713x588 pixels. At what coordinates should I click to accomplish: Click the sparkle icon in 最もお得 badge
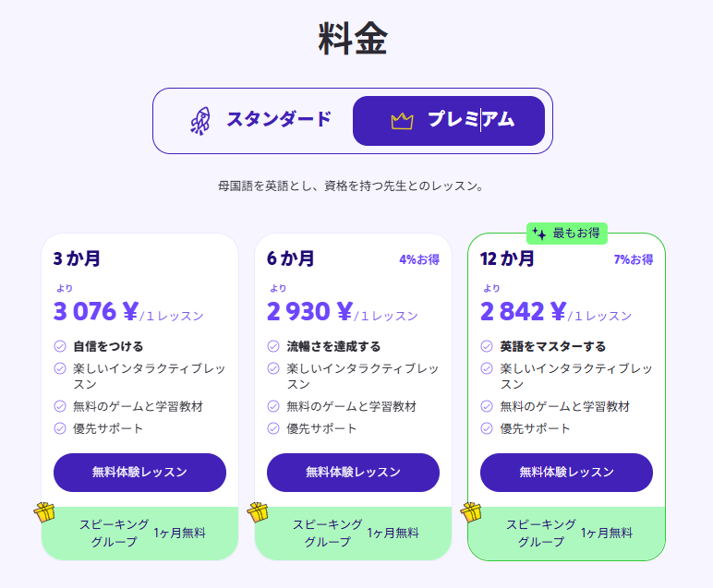(x=539, y=234)
